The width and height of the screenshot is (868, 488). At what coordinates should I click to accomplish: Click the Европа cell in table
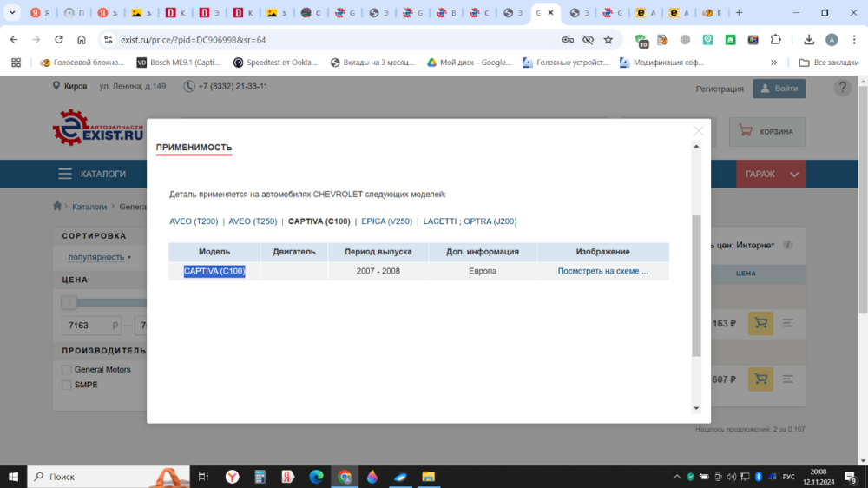point(483,271)
